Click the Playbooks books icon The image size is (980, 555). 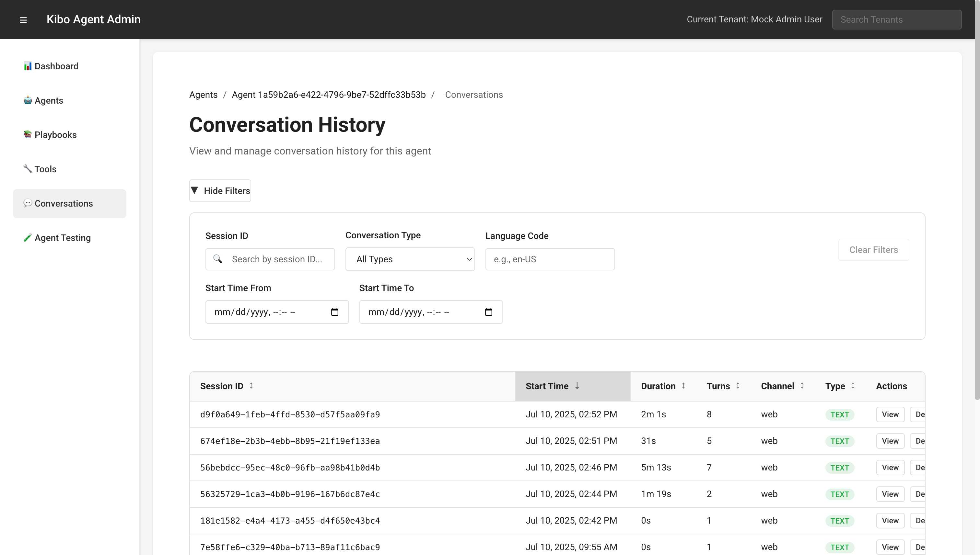point(28,135)
